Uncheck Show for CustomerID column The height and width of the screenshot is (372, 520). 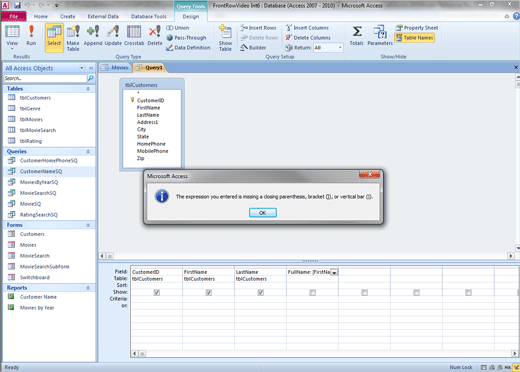(x=157, y=292)
